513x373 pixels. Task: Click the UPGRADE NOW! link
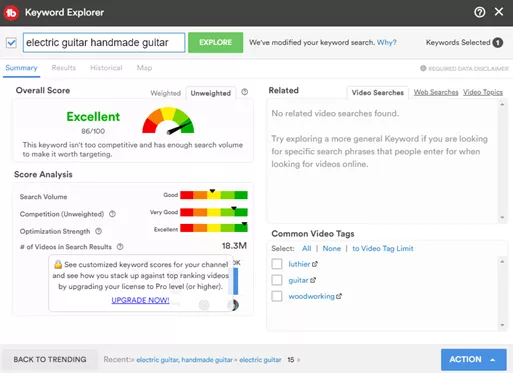click(x=140, y=300)
